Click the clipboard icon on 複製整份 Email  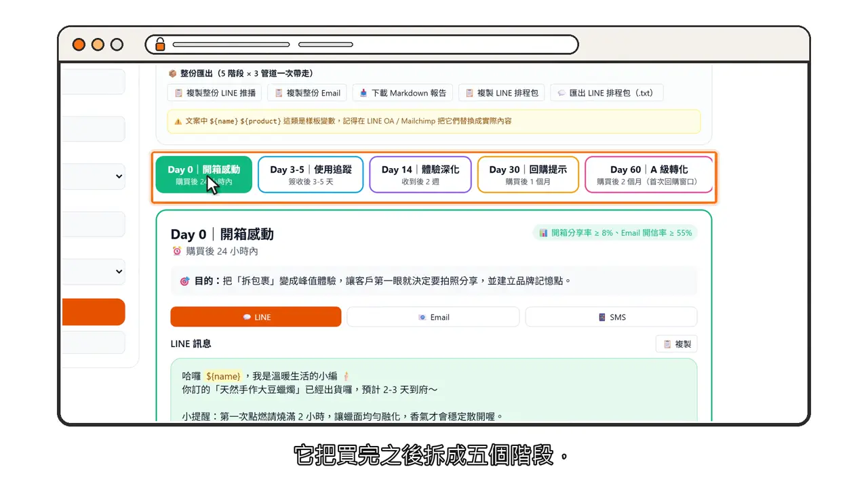pos(278,93)
